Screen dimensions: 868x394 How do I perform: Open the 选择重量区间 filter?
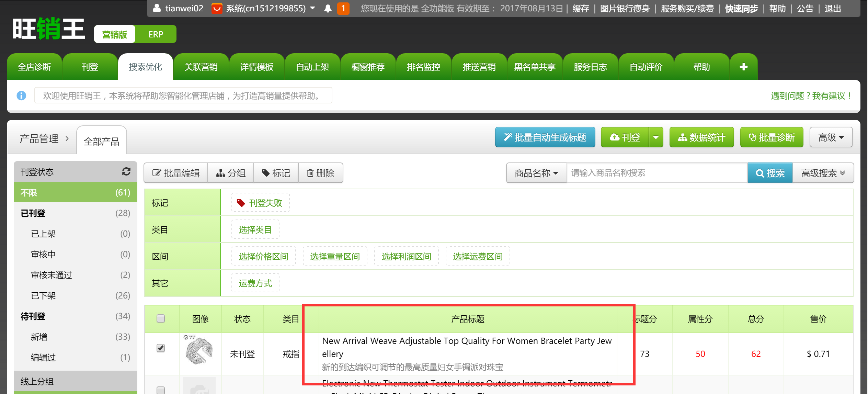(335, 256)
